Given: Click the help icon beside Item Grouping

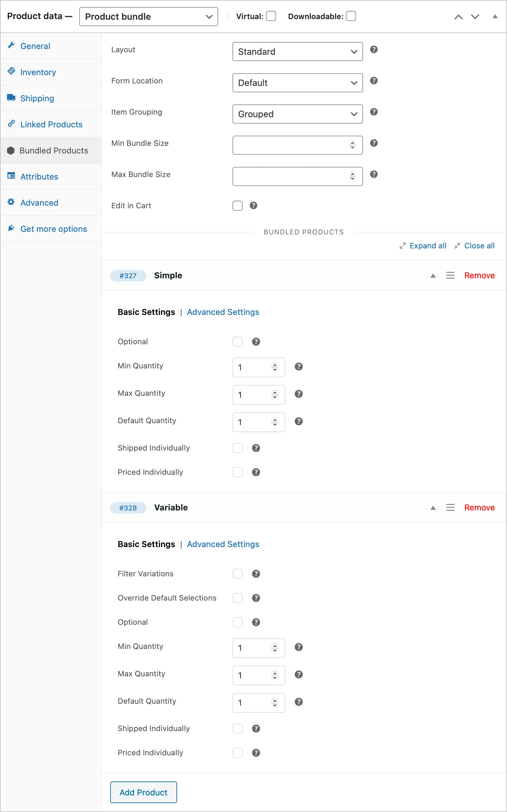Looking at the screenshot, I should [x=374, y=112].
